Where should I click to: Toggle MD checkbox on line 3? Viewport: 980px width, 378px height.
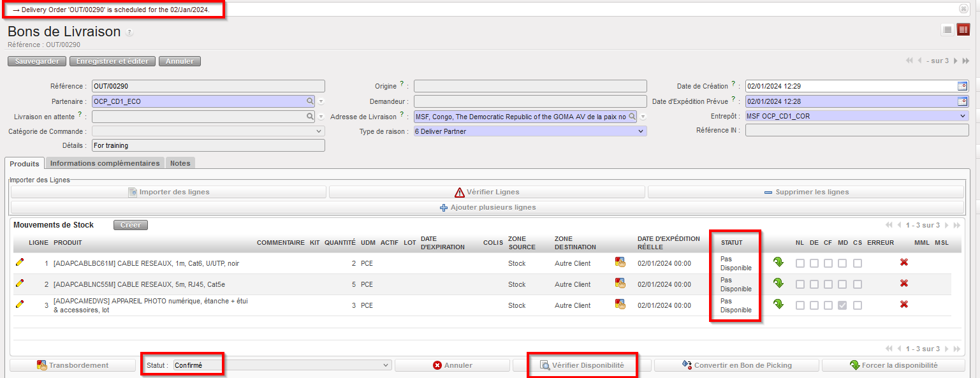pos(842,305)
